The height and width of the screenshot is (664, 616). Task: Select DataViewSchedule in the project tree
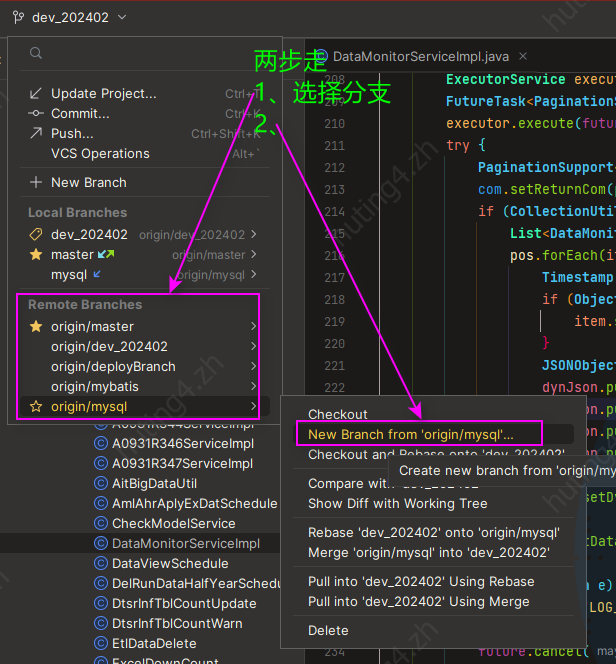[x=156, y=564]
